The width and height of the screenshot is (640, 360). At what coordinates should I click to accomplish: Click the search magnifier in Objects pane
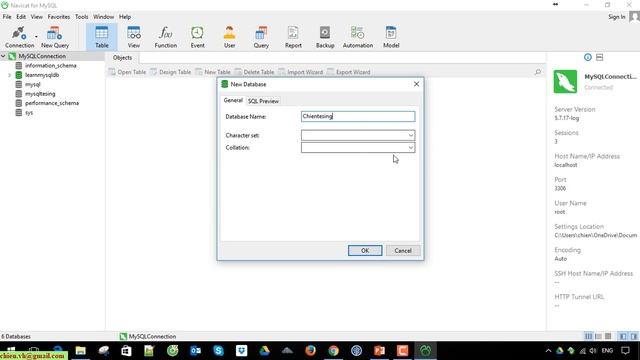coord(538,72)
